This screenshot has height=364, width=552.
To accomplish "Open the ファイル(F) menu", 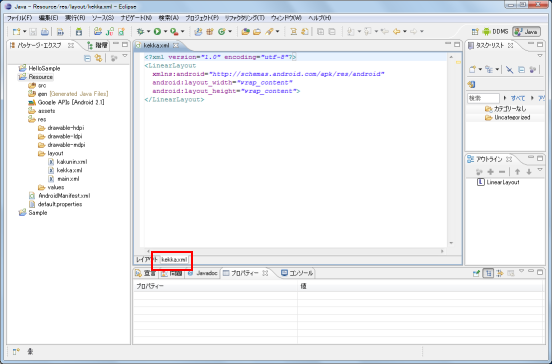I will (x=19, y=18).
